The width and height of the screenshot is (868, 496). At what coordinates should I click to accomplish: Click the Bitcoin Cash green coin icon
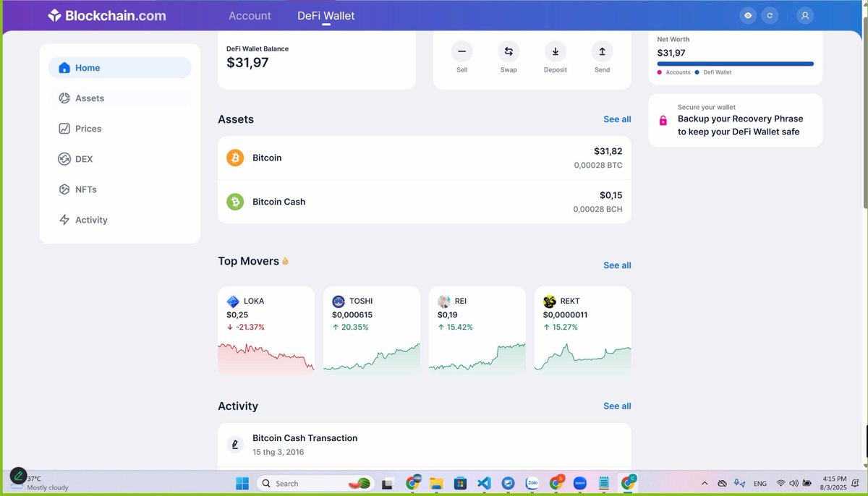coord(235,202)
